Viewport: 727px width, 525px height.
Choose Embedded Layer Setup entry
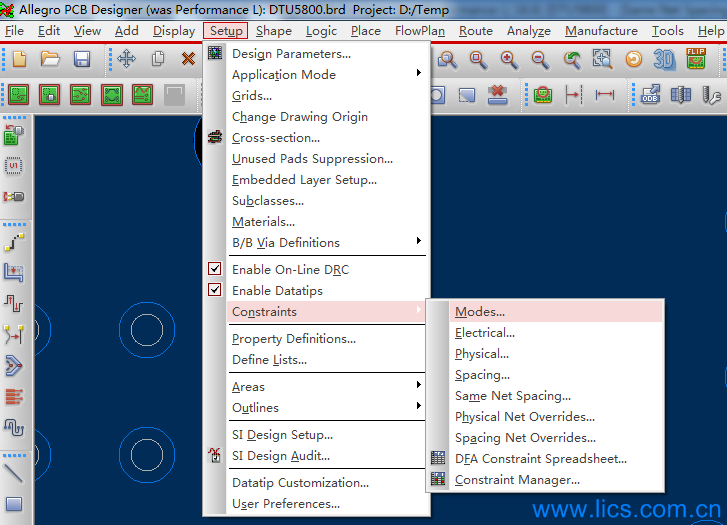point(327,179)
